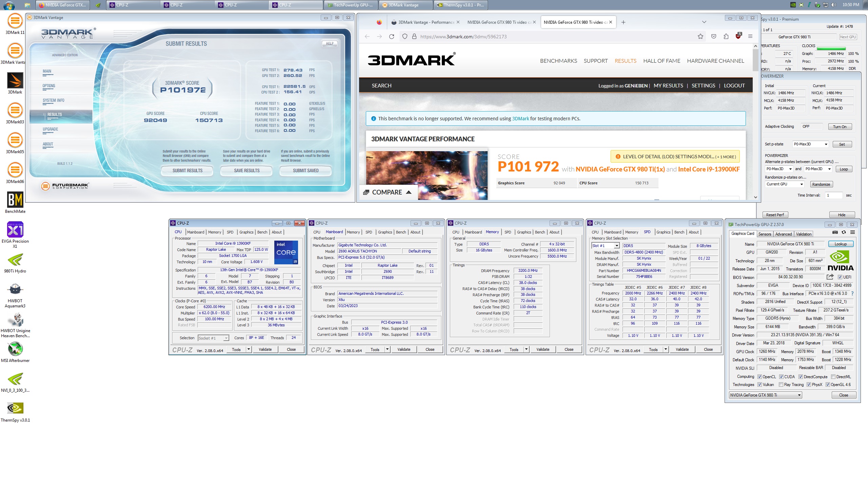Click the Vantage benchmark thumbnail image
The image size is (868, 488).
click(427, 175)
